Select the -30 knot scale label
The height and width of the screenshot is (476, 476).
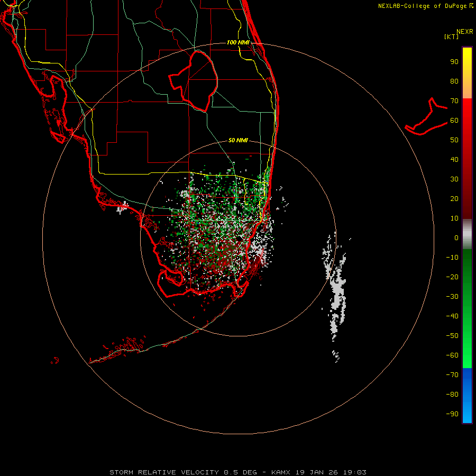pyautogui.click(x=452, y=297)
